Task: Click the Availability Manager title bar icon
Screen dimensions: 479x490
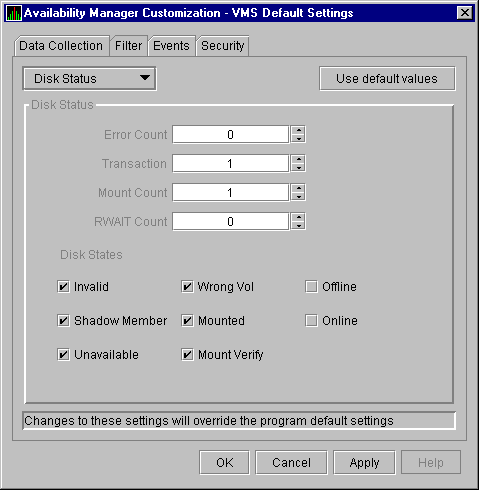Action: [14, 13]
